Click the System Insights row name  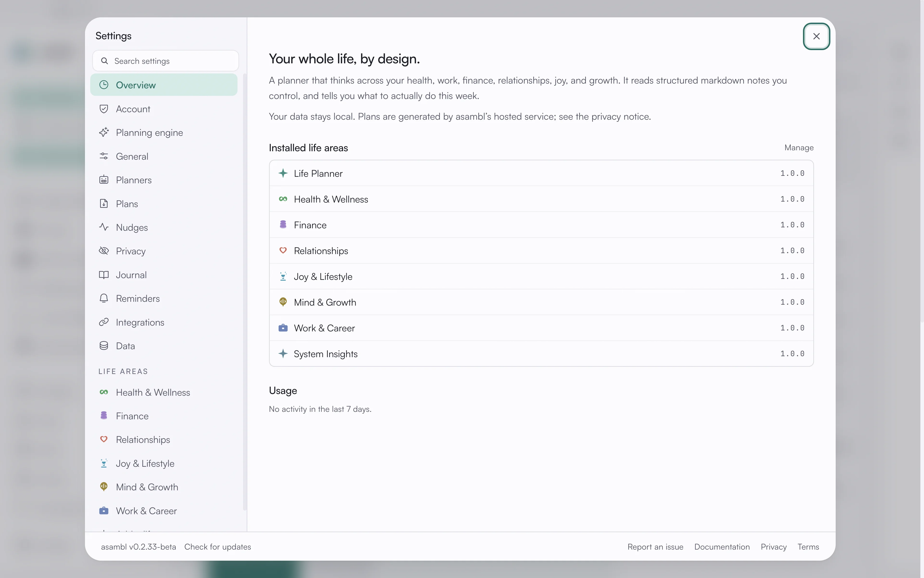[x=326, y=354]
